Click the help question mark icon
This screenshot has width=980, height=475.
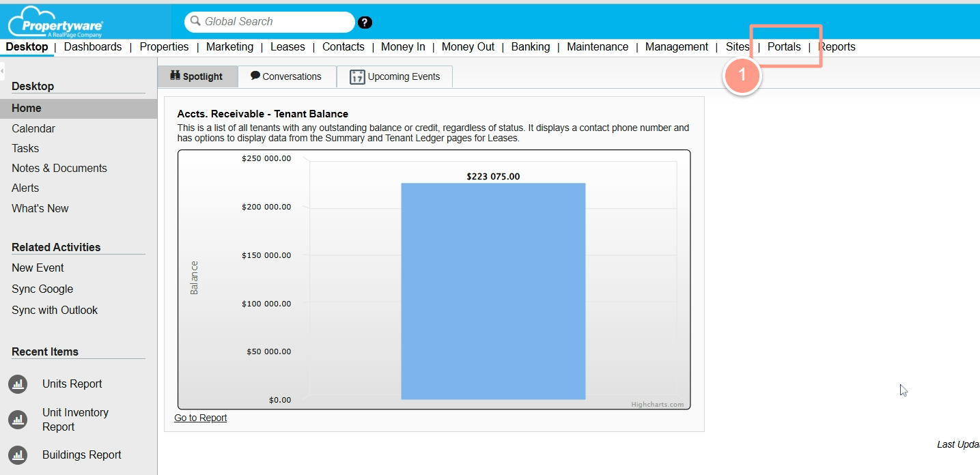(x=365, y=23)
